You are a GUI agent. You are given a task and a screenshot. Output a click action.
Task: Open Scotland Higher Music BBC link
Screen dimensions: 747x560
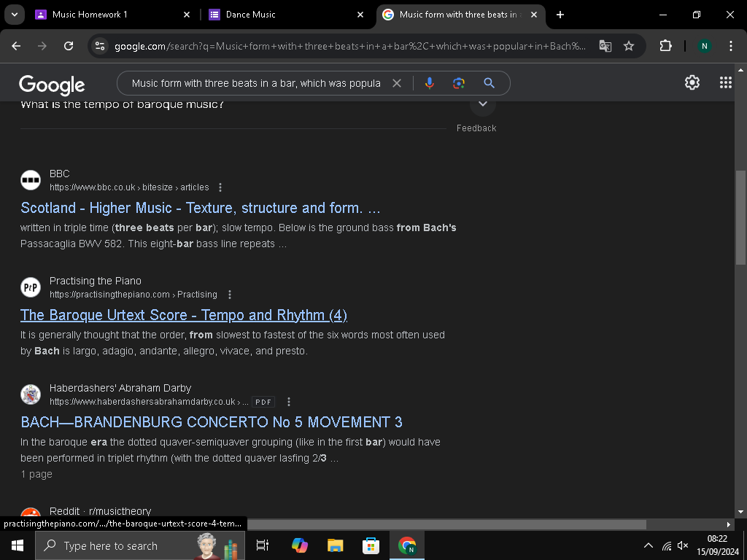pyautogui.click(x=201, y=208)
